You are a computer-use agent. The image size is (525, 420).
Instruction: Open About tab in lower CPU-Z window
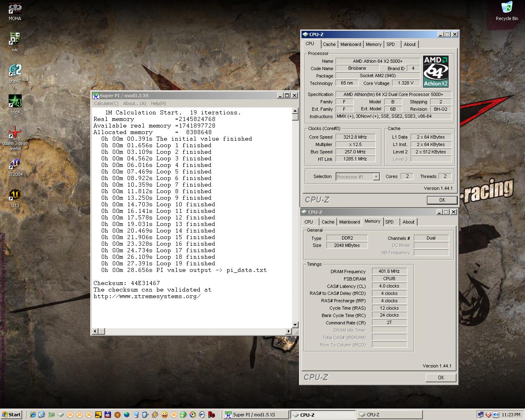(x=408, y=222)
